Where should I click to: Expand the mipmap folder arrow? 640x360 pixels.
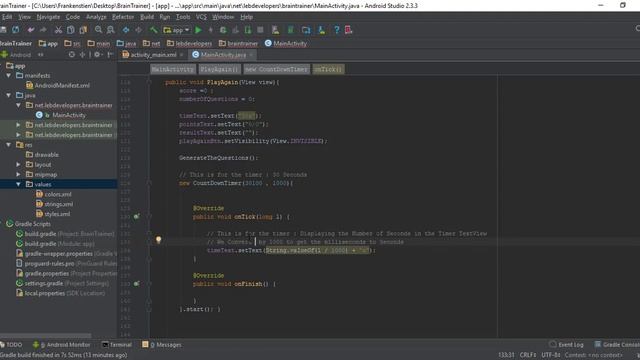(18, 174)
